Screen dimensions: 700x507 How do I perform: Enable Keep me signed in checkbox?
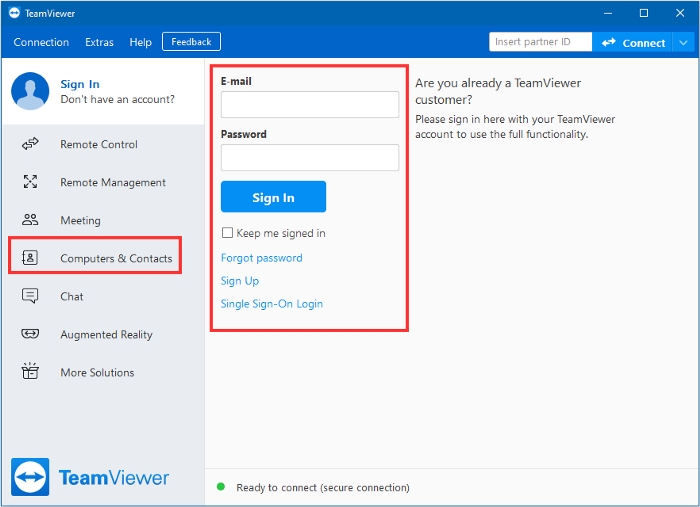[x=228, y=233]
